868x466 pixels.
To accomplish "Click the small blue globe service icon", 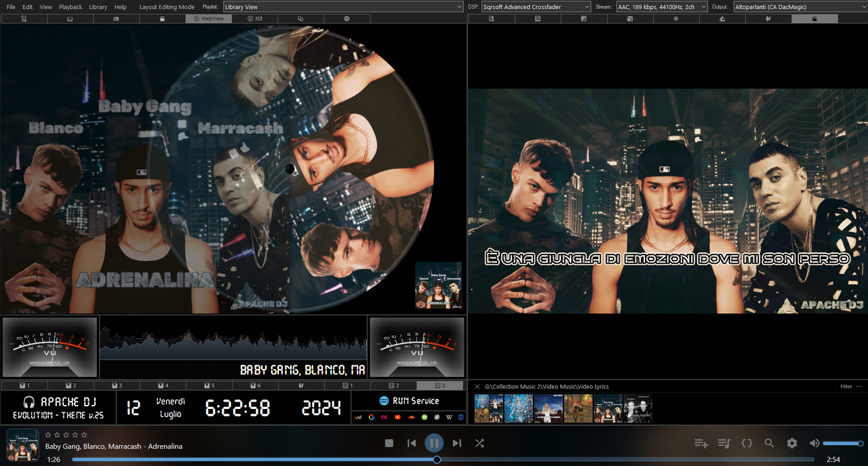I will point(462,417).
